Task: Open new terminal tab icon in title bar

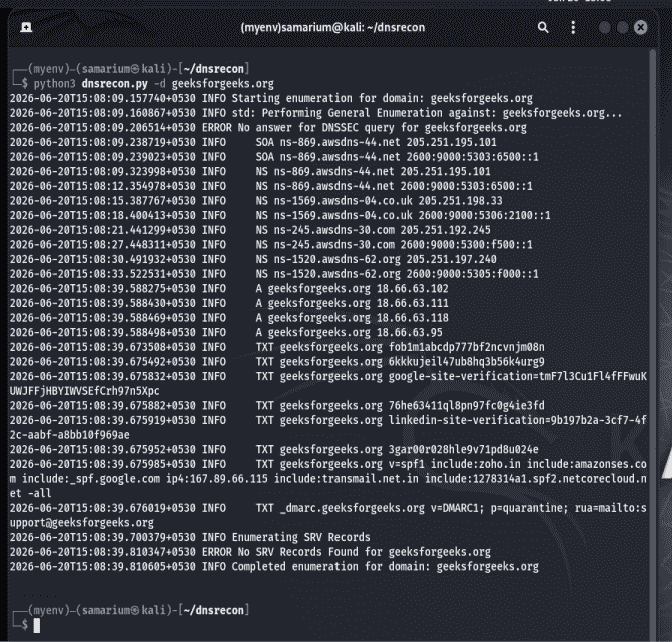Action: (x=26, y=27)
